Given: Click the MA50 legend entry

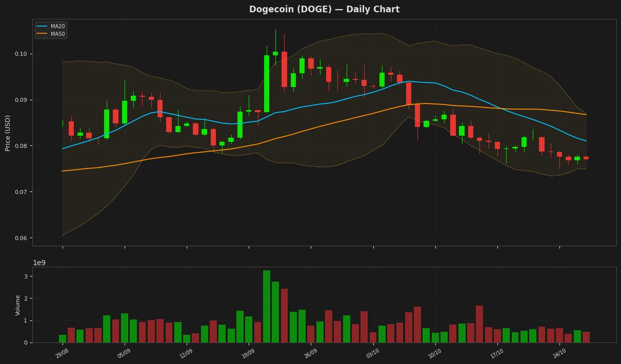Looking at the screenshot, I should pos(51,34).
